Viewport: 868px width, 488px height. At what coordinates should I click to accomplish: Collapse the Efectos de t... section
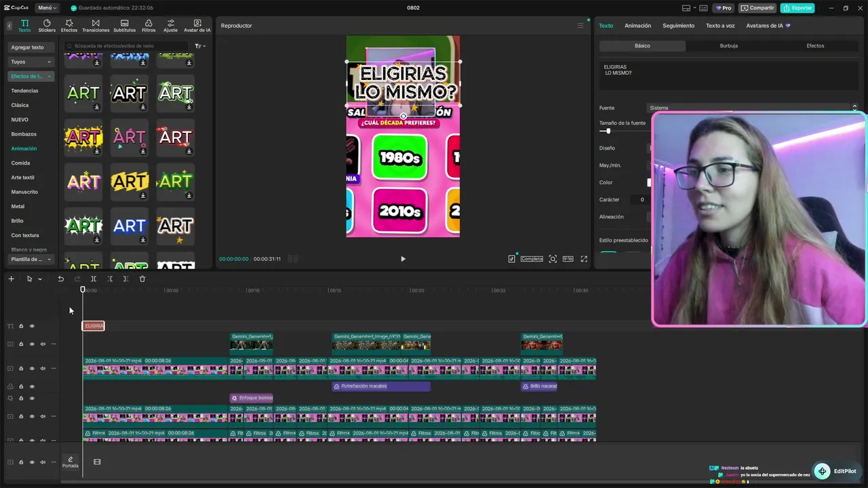pyautogui.click(x=31, y=76)
